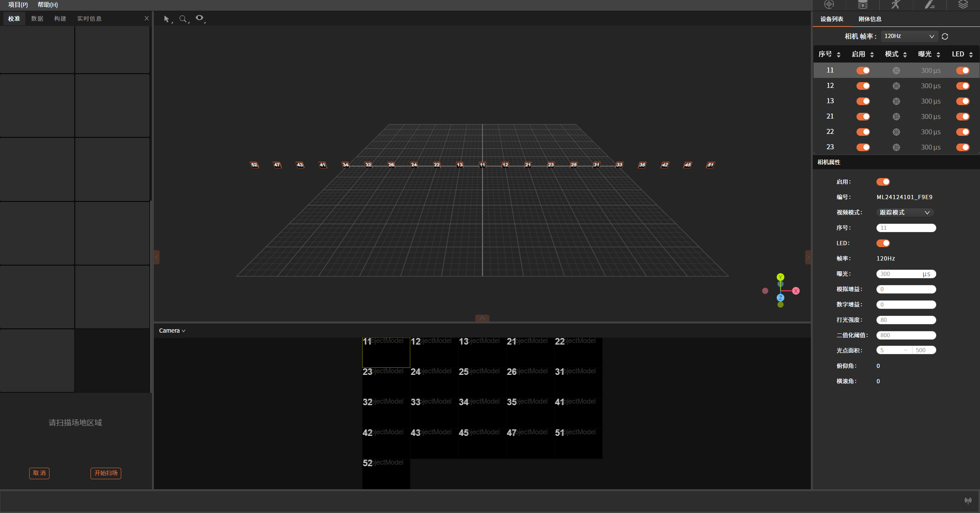Expand the 视频模式 跟踪模式 dropdown
Image resolution: width=980 pixels, height=513 pixels.
[x=904, y=213]
